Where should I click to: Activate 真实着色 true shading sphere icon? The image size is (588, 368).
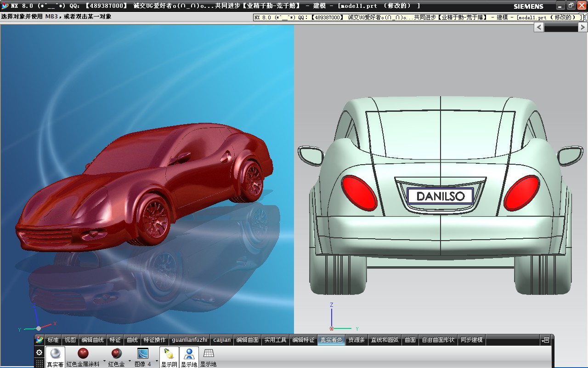55,357
